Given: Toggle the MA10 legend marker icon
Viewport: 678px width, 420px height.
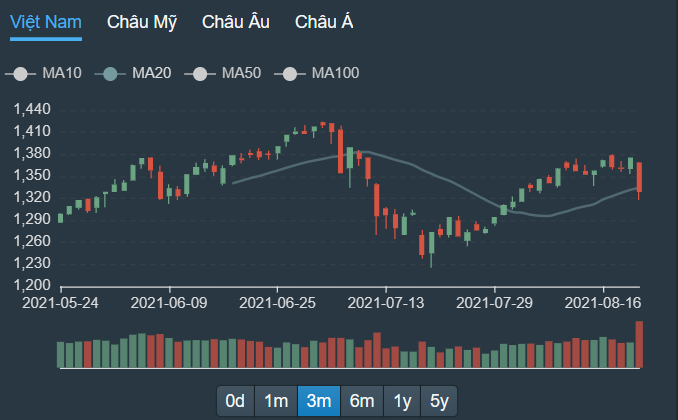Looking at the screenshot, I should pyautogui.click(x=20, y=73).
